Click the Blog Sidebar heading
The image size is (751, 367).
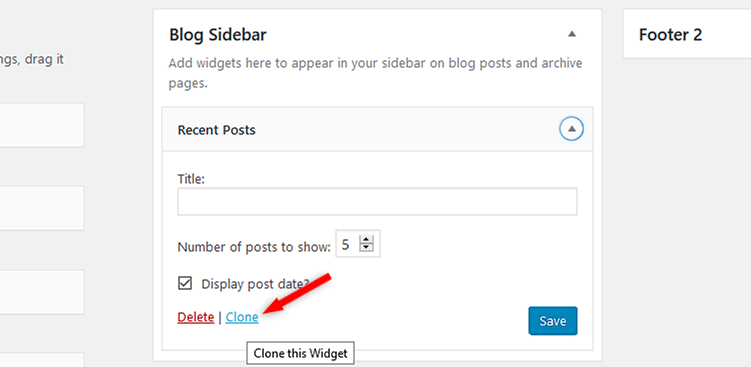pyautogui.click(x=218, y=35)
